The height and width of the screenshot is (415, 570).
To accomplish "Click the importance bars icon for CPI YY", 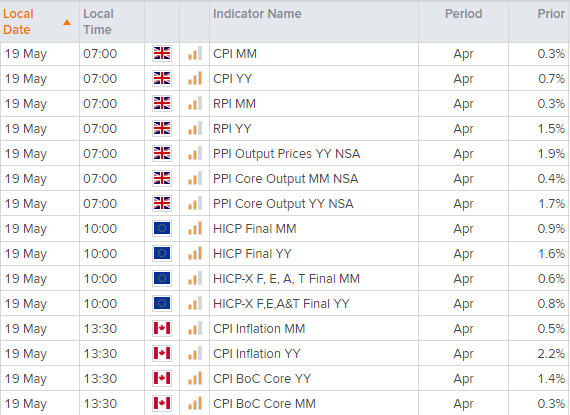I will click(x=195, y=78).
